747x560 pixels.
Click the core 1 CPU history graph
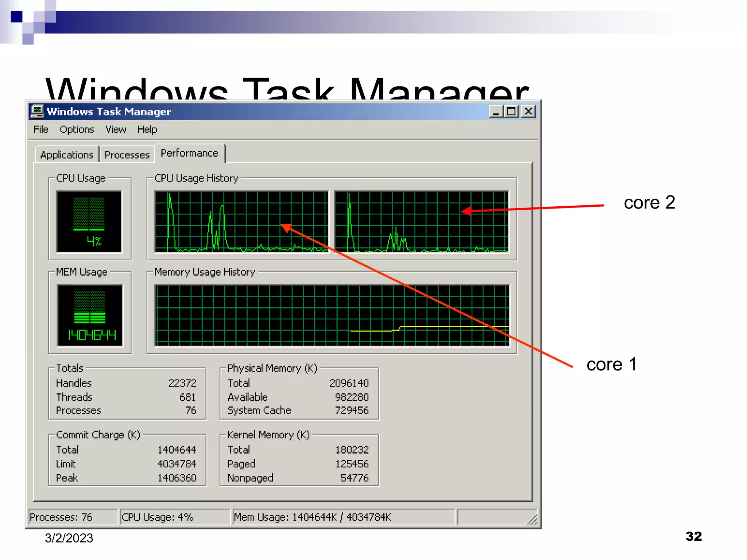(241, 222)
